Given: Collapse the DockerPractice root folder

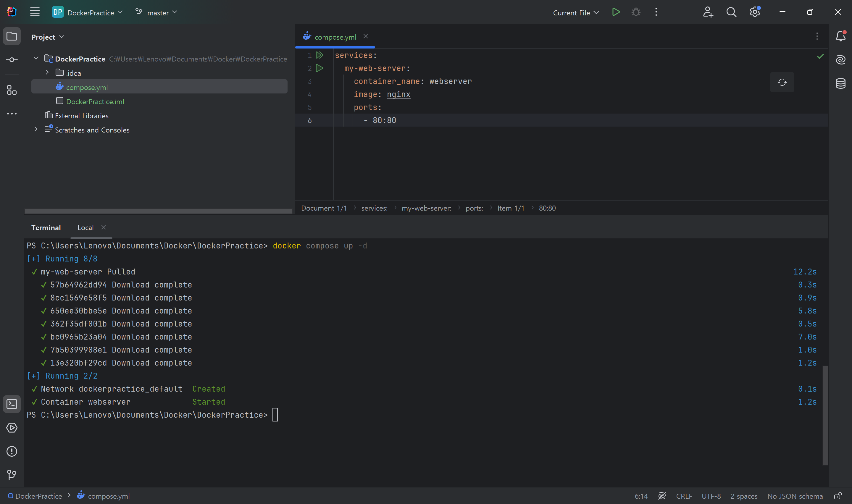Looking at the screenshot, I should (x=36, y=58).
